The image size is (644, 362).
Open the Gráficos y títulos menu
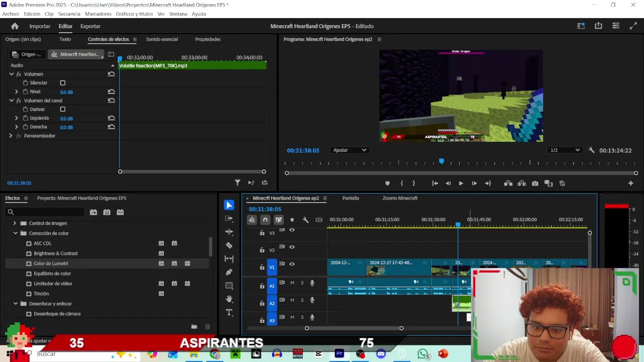click(x=134, y=14)
